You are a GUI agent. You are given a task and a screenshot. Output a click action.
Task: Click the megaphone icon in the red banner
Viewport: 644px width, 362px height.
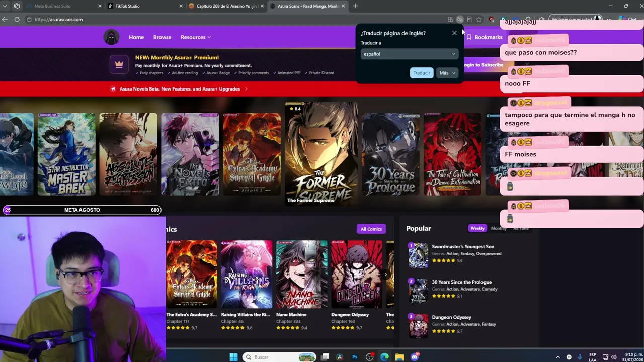113,89
